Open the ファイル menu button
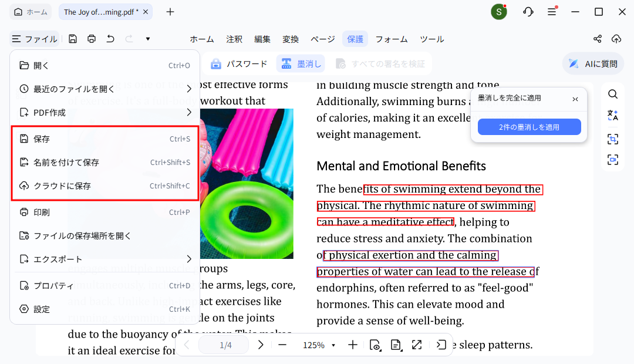 (35, 39)
